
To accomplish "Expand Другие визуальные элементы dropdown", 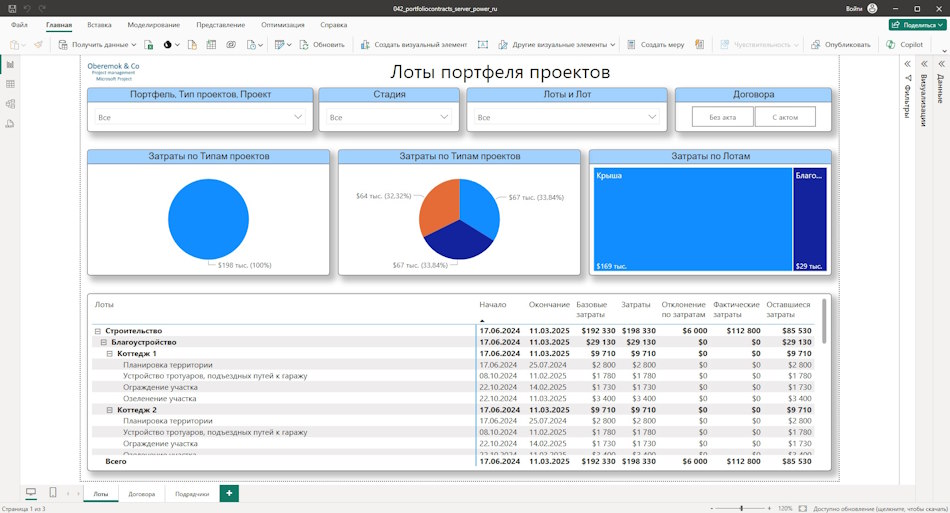I will (613, 44).
